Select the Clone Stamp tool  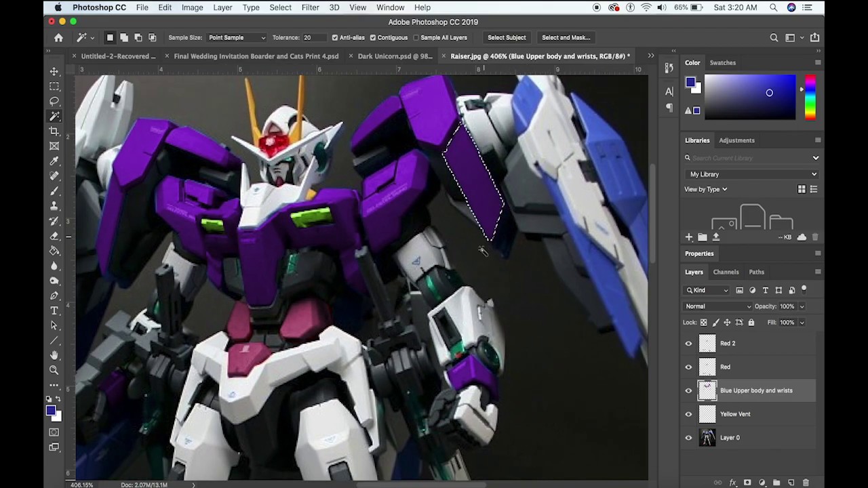[54, 205]
